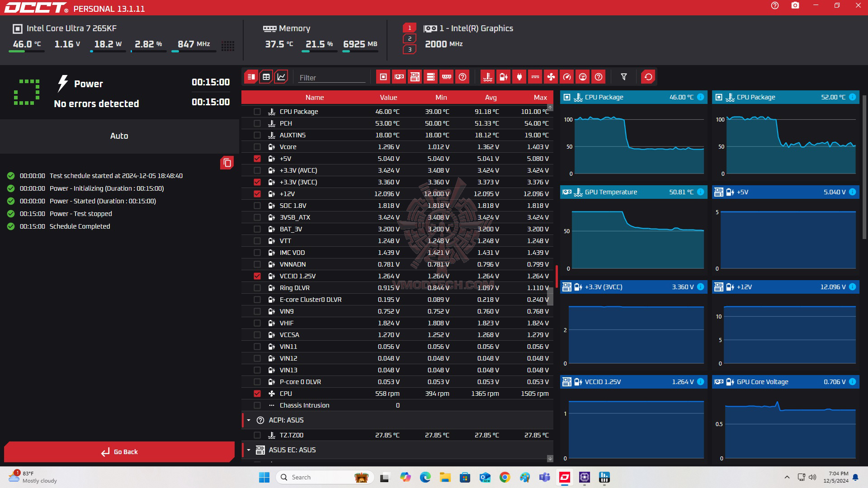Click the funnel filter icon
Image resolution: width=868 pixels, height=488 pixels.
click(624, 77)
